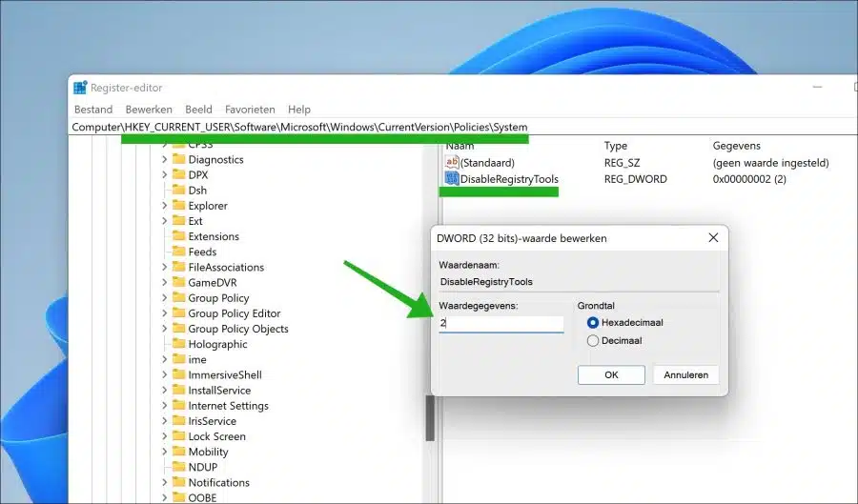Click the Group Policy Objects folder icon
This screenshot has height=504, width=858.
tap(179, 328)
